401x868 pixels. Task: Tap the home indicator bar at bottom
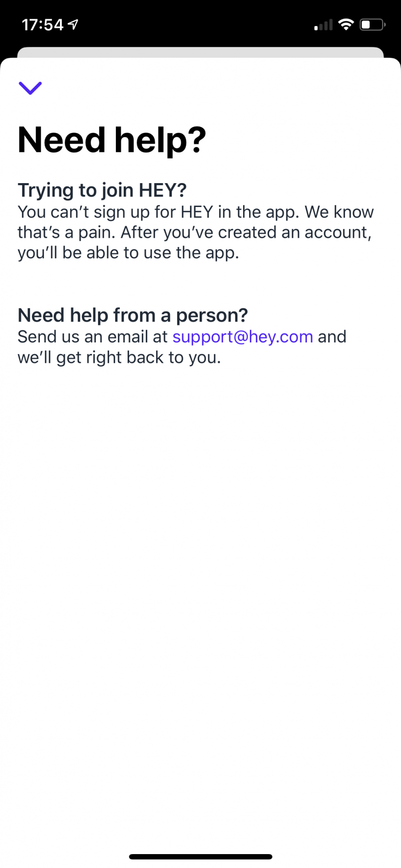tap(200, 857)
